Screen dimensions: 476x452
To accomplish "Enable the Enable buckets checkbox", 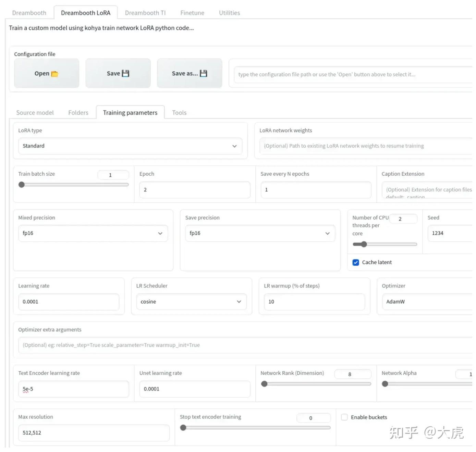I will (344, 417).
